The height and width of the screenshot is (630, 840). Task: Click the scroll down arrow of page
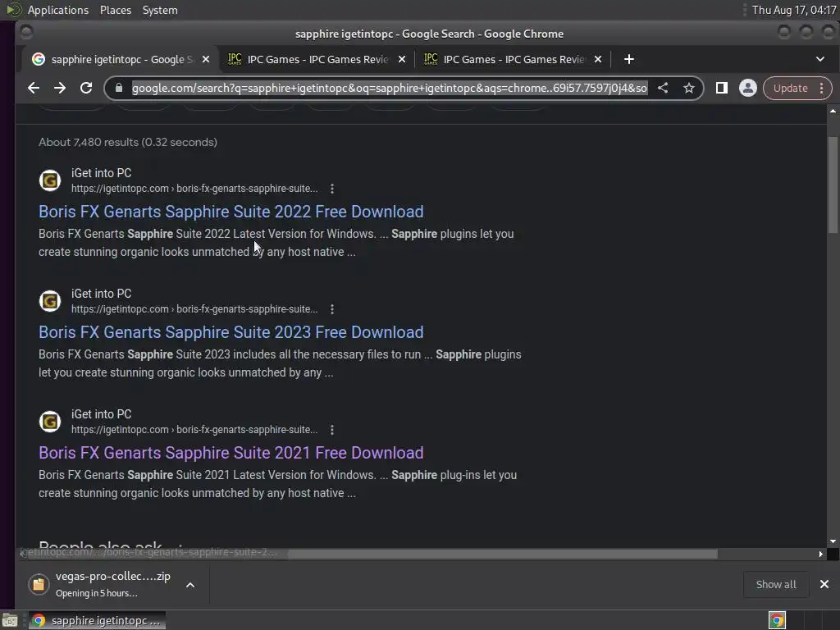tap(833, 541)
